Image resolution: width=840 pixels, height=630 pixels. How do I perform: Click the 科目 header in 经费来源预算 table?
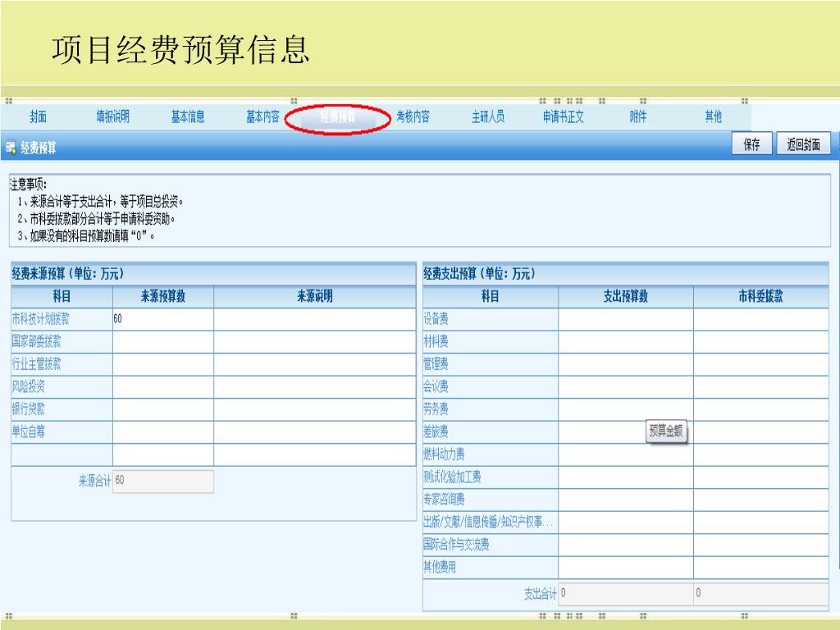coord(62,296)
